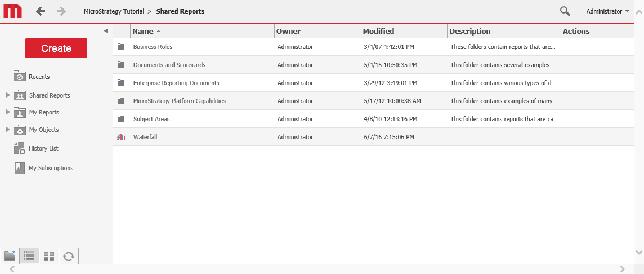Open search with the magnifier icon

coord(565,11)
